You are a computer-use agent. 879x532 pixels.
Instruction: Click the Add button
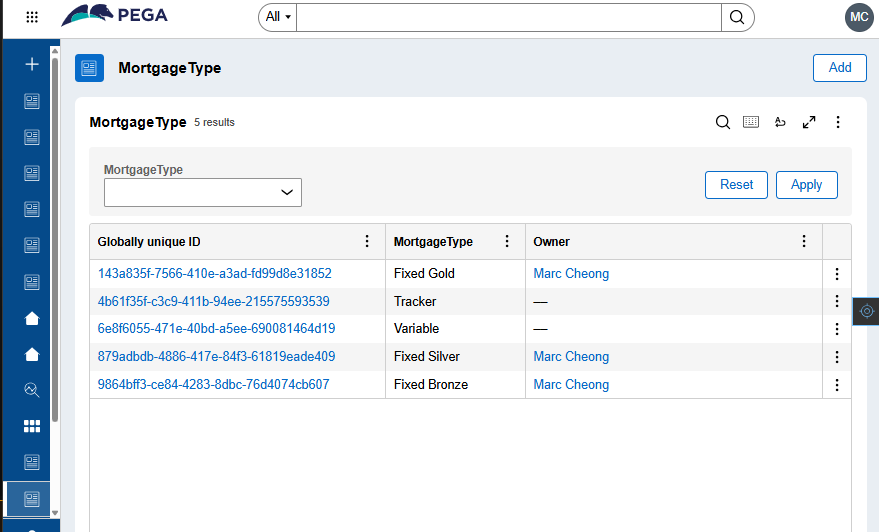coord(839,67)
